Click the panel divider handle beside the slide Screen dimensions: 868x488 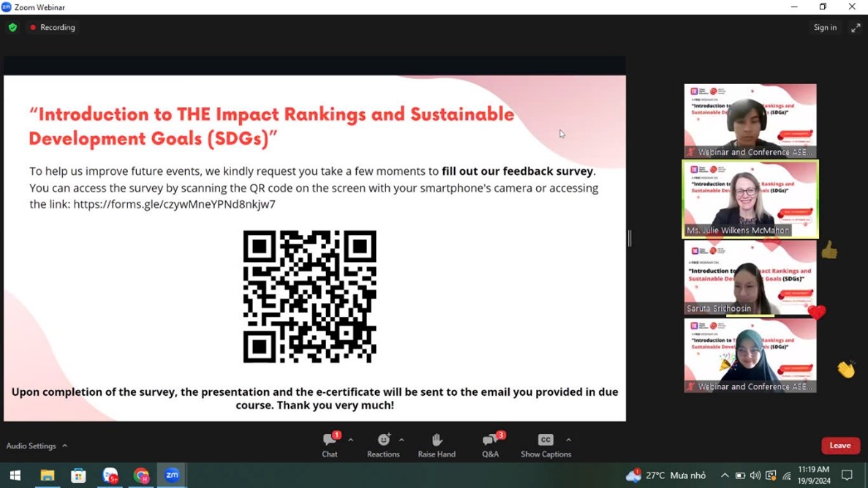tap(630, 239)
